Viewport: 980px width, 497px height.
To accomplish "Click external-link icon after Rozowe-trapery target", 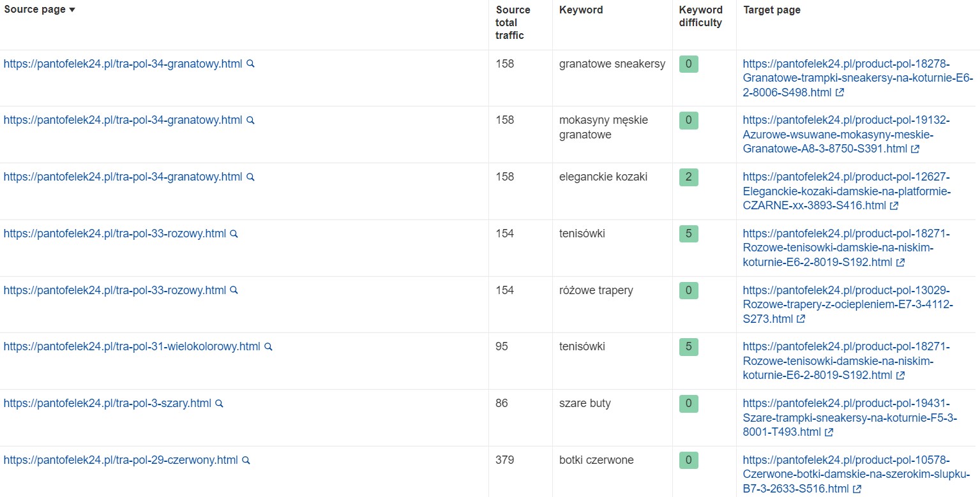I will 801,319.
